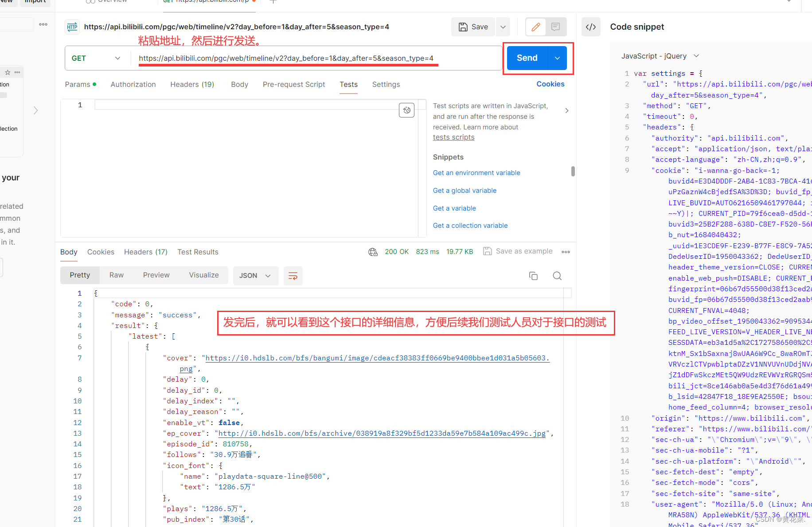Click the star icon in sidebar
812x527 pixels.
point(8,72)
